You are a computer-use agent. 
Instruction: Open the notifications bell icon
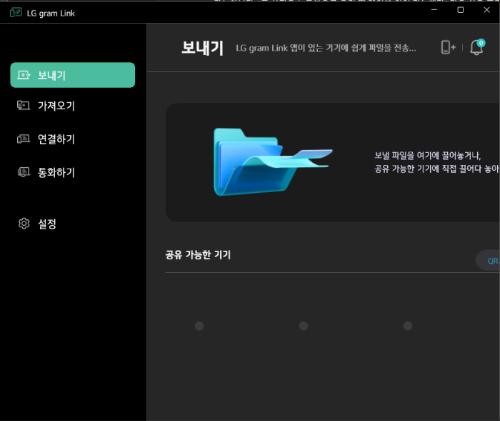(x=477, y=47)
